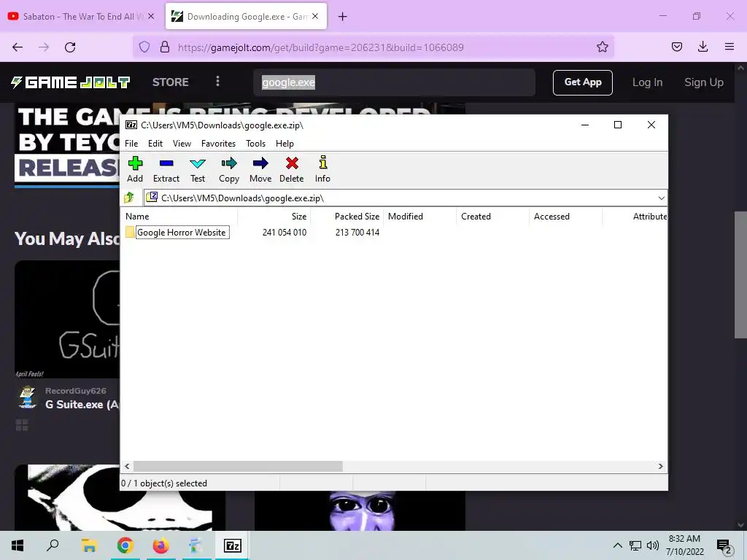Click the tracking protection shield icon
747x560 pixels.
click(x=144, y=47)
